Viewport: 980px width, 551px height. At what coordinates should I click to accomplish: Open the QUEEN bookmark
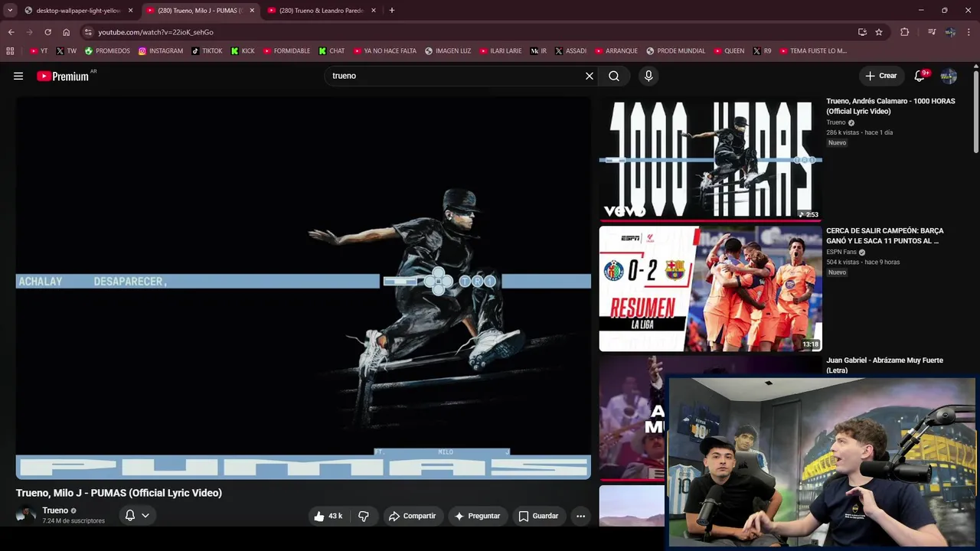tap(728, 51)
